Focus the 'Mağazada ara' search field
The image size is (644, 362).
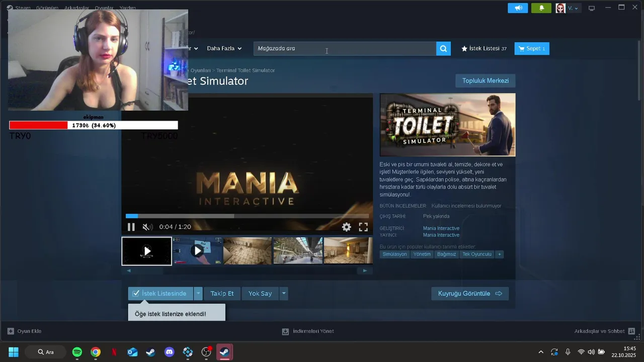click(345, 49)
